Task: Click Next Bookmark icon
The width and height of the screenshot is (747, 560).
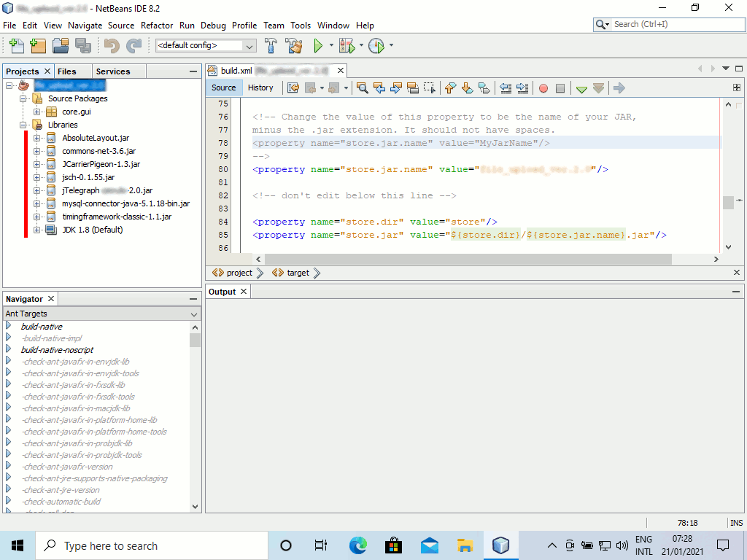Action: [x=468, y=88]
